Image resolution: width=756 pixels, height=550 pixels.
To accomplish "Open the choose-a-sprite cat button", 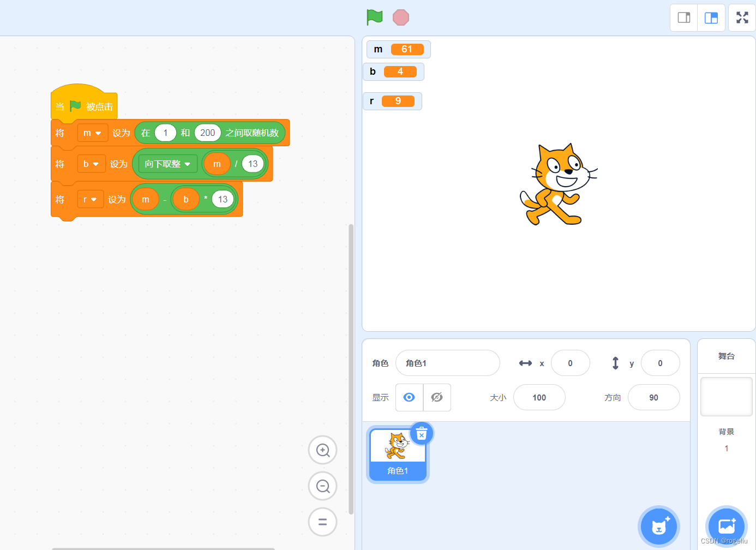I will [659, 527].
